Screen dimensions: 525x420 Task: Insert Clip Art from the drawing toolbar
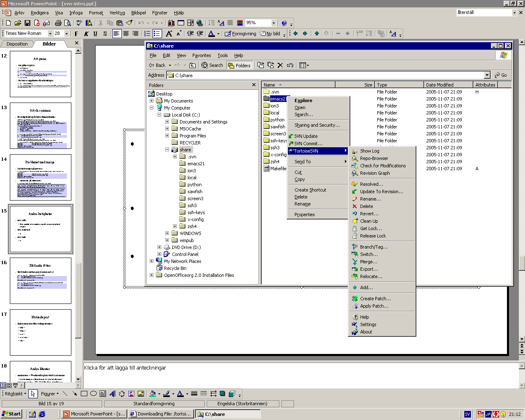131,394
